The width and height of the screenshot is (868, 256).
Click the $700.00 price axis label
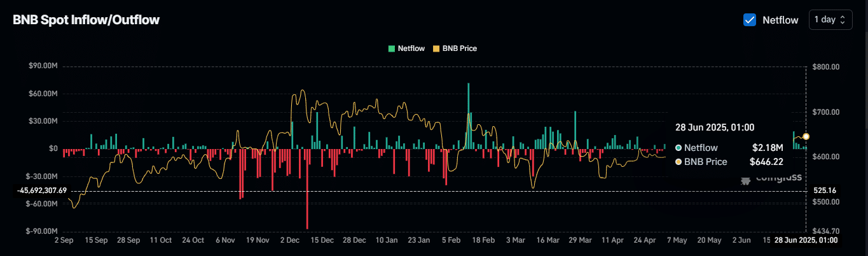[x=827, y=112]
